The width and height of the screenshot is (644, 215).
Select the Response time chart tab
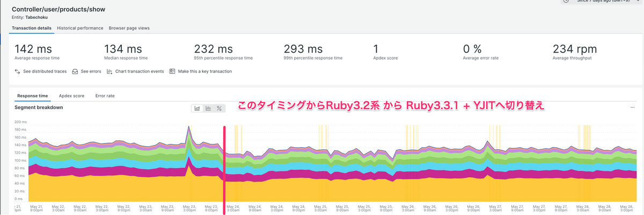[32, 96]
